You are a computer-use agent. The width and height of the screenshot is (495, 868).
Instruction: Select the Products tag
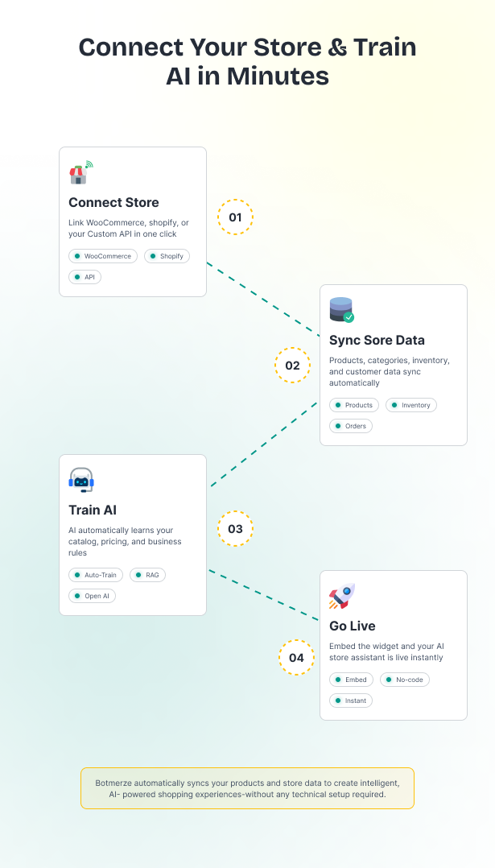point(354,405)
